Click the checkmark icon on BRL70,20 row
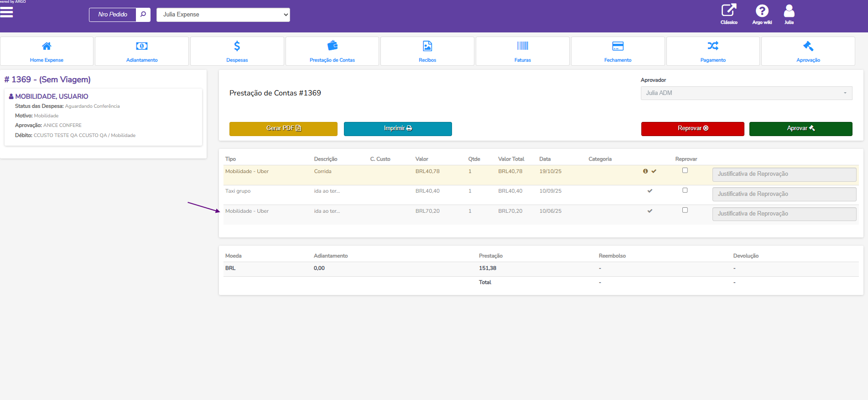 [x=650, y=211]
